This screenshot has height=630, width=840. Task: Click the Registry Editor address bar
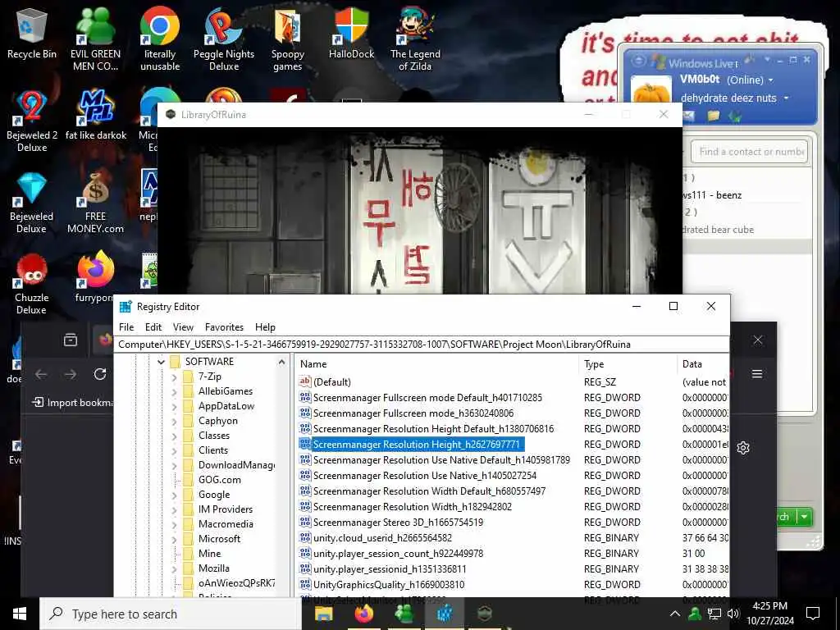point(421,344)
